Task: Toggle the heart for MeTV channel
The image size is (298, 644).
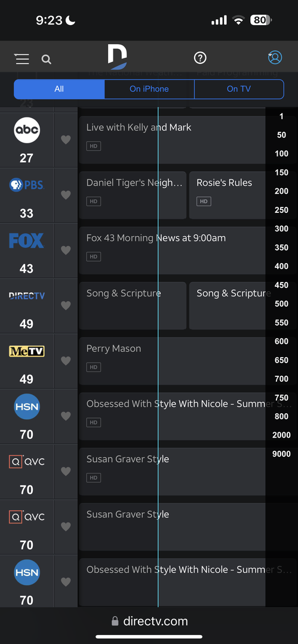Action: coord(66,361)
